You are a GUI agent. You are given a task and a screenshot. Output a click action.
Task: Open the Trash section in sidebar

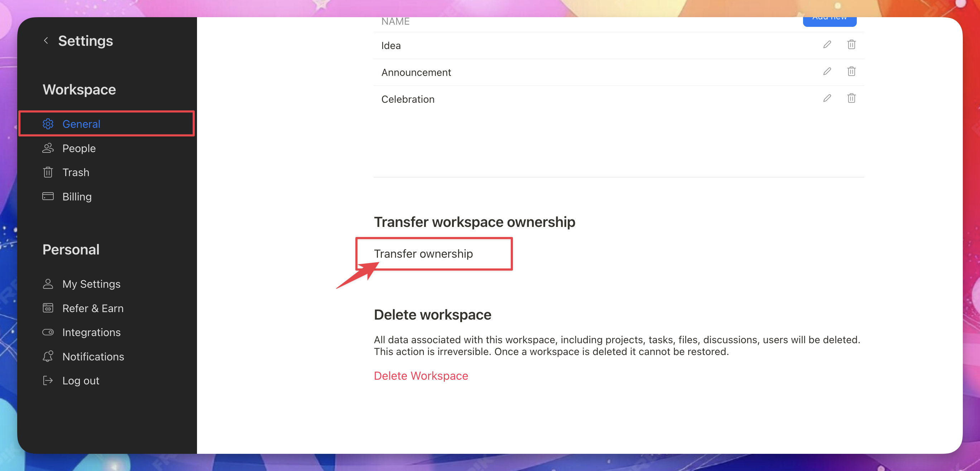[75, 173]
